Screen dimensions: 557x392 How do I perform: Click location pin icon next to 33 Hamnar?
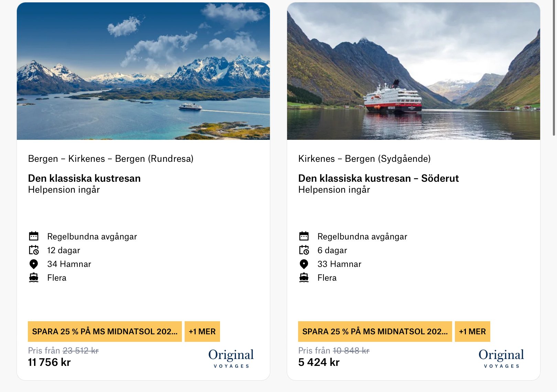point(304,264)
